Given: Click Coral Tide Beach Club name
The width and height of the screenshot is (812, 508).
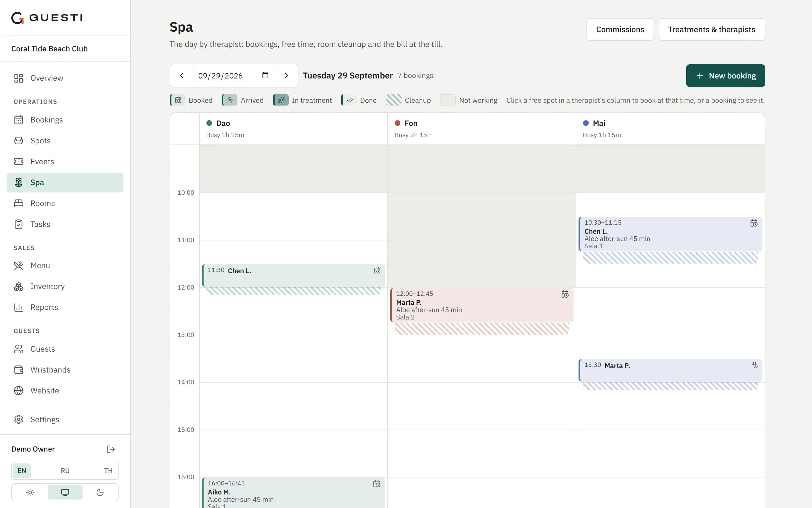Looking at the screenshot, I should click(49, 49).
